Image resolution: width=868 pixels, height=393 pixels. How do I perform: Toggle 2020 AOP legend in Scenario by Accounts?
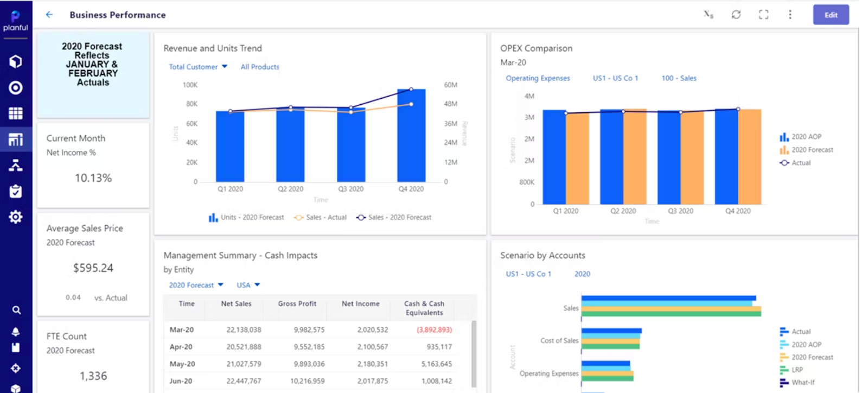801,345
